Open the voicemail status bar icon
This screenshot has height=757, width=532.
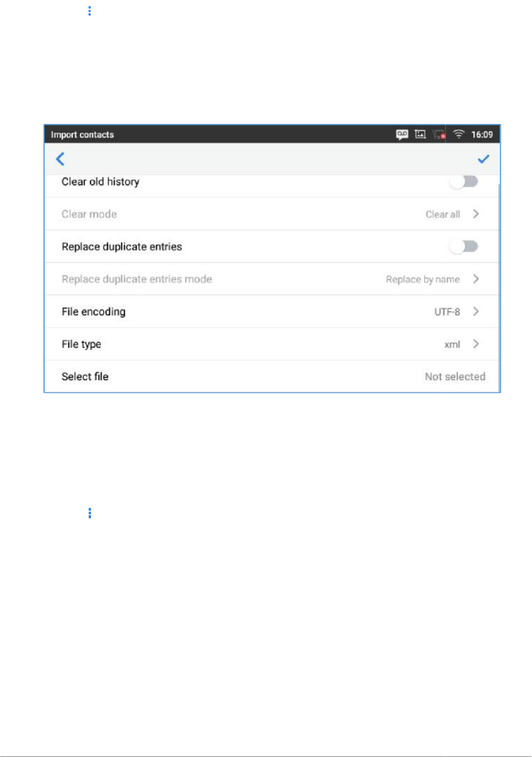(x=402, y=134)
